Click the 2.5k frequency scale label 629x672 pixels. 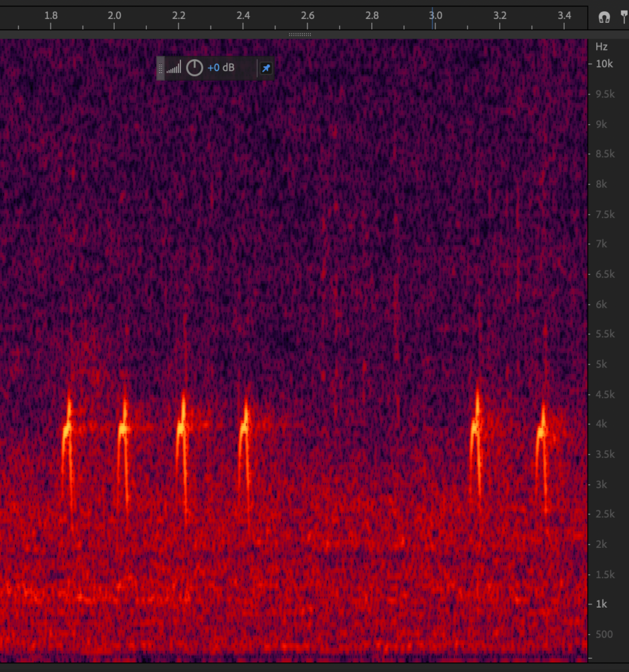click(x=605, y=514)
